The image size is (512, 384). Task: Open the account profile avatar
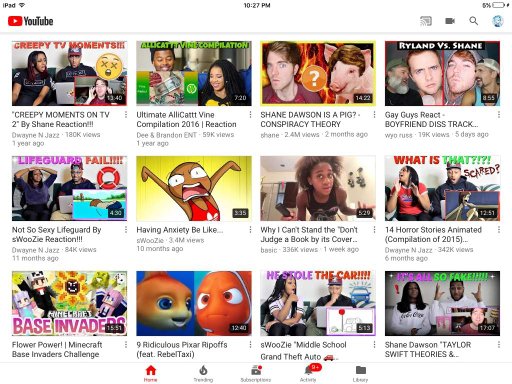pyautogui.click(x=498, y=21)
